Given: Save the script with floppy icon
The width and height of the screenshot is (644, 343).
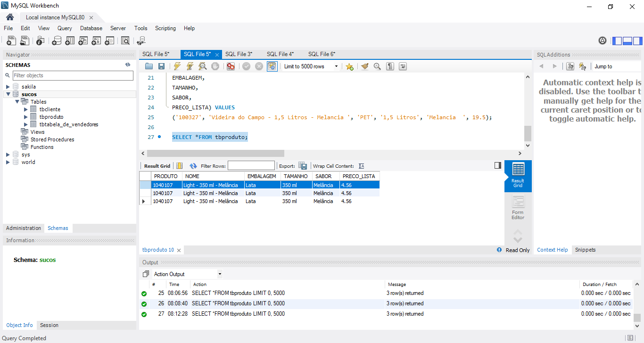Looking at the screenshot, I should click(161, 66).
